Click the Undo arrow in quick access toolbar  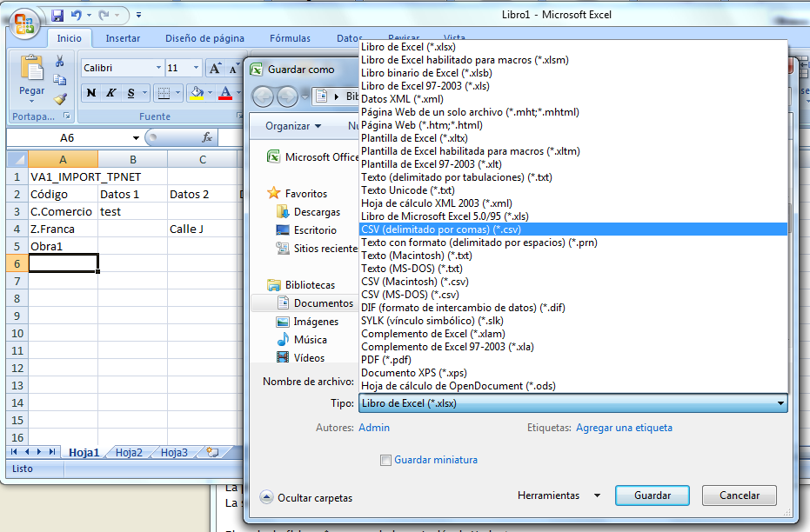coord(77,16)
